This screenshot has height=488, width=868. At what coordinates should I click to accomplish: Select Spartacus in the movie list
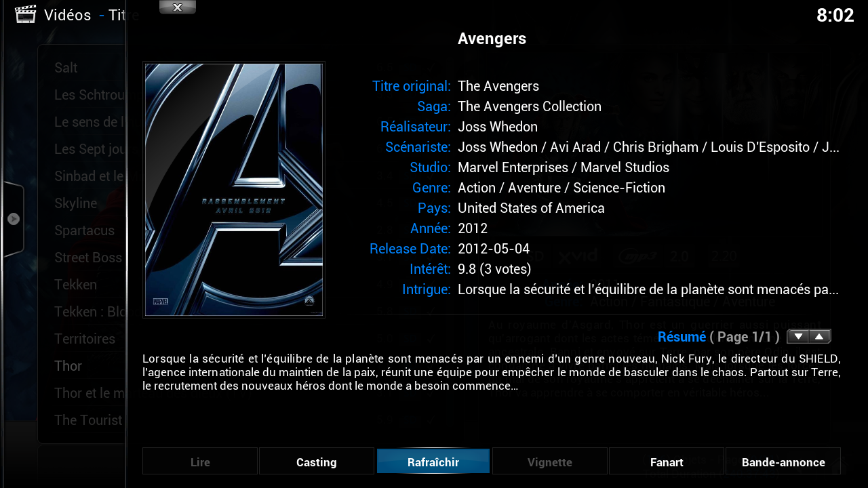(x=84, y=230)
